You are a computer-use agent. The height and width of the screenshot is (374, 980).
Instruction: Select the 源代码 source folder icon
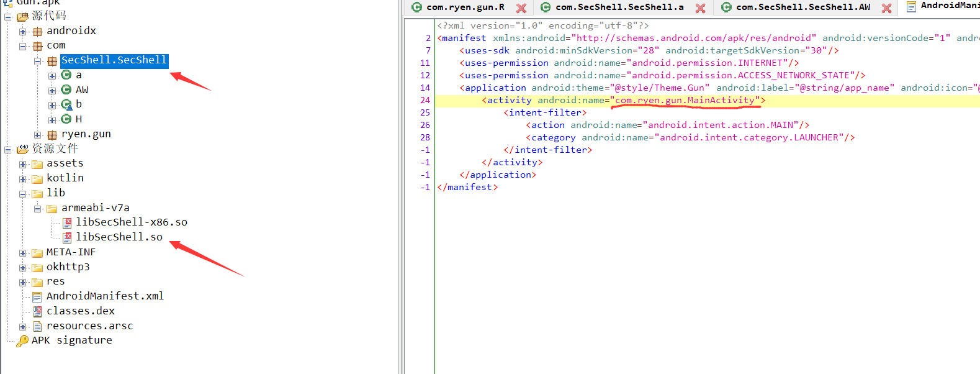pos(22,17)
